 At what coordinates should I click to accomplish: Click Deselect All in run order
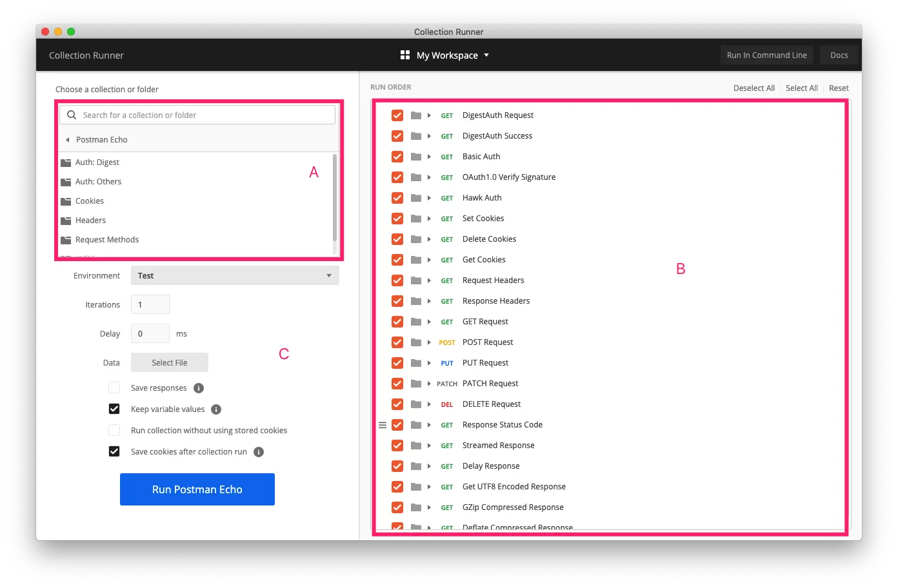pyautogui.click(x=754, y=88)
